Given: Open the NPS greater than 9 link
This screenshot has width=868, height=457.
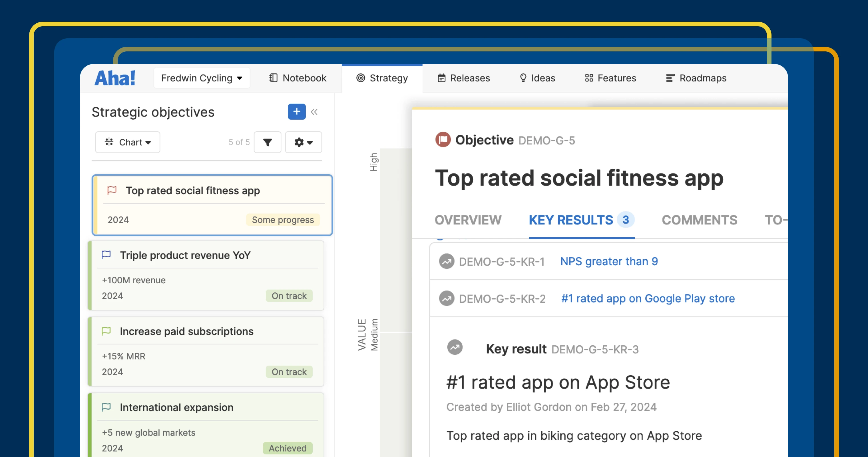Looking at the screenshot, I should click(609, 262).
